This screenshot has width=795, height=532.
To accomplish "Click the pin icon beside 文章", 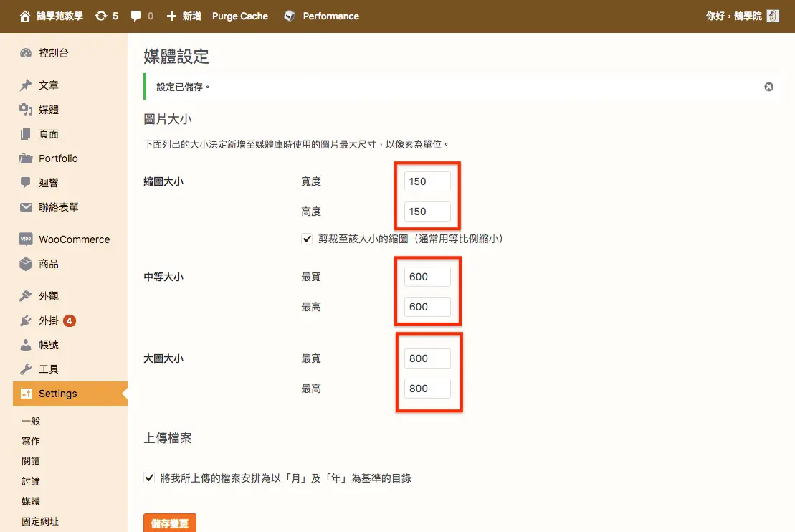I will pos(26,85).
